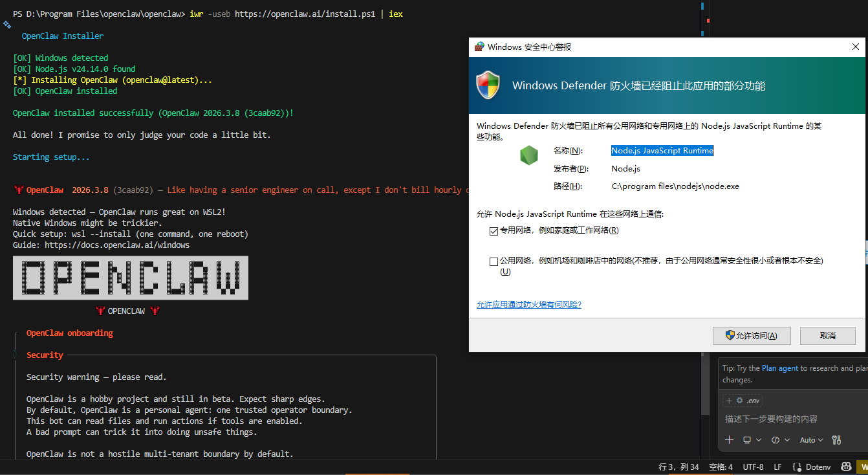Expand the agent mode dropdown arrow
Screen dimensions: 868x475
(787, 440)
